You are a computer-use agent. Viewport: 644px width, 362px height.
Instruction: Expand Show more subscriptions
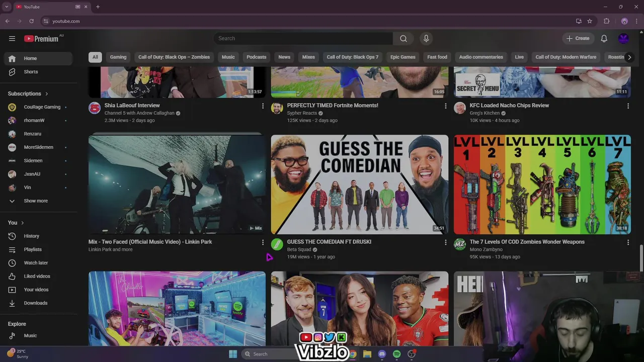pyautogui.click(x=38, y=201)
